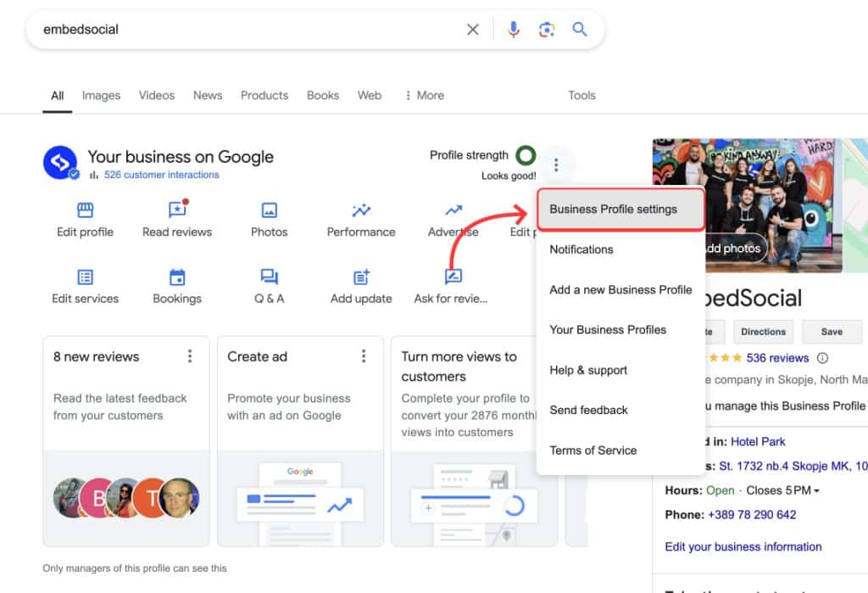Select the Q&A icon
The image size is (868, 593).
click(x=269, y=276)
